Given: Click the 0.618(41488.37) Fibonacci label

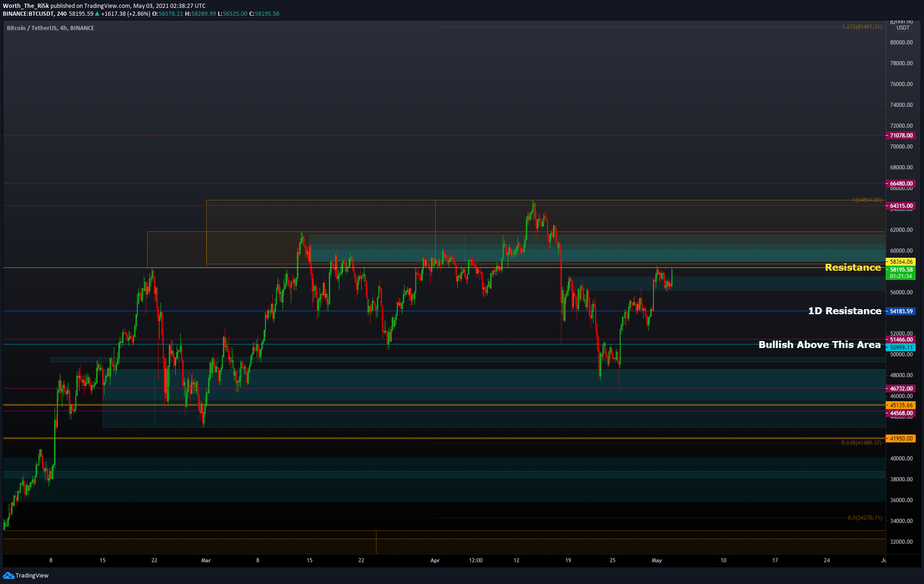Looking at the screenshot, I should click(x=861, y=443).
